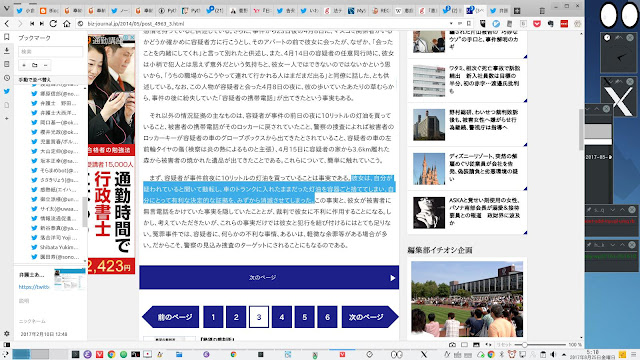Open Chrome from the taskbar
This screenshot has height=360, width=640.
tap(111, 354)
